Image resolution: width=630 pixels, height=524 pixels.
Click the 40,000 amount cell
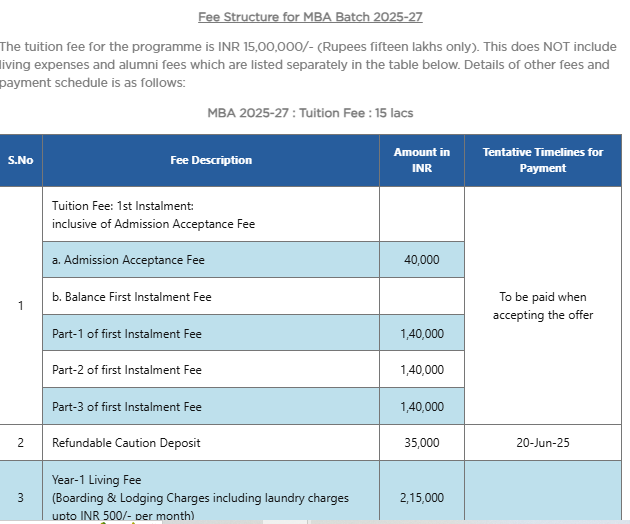[x=422, y=260]
